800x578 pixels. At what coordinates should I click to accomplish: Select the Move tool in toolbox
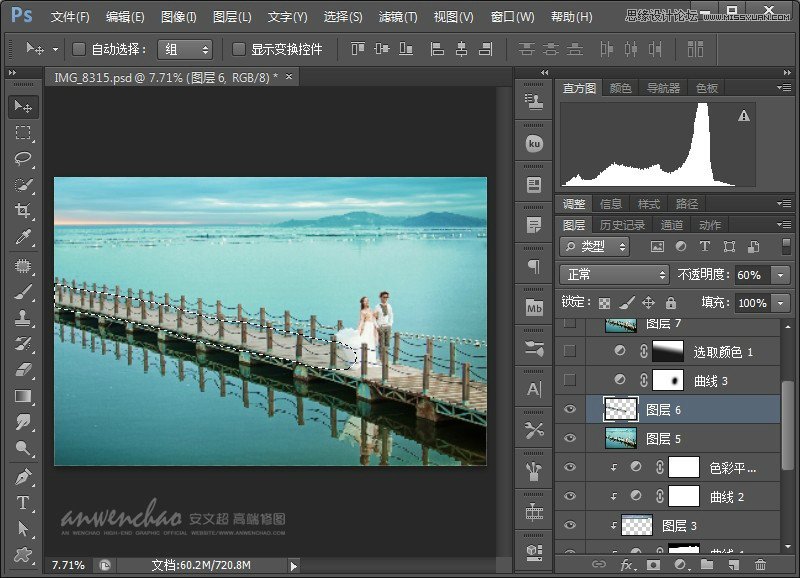pyautogui.click(x=23, y=107)
